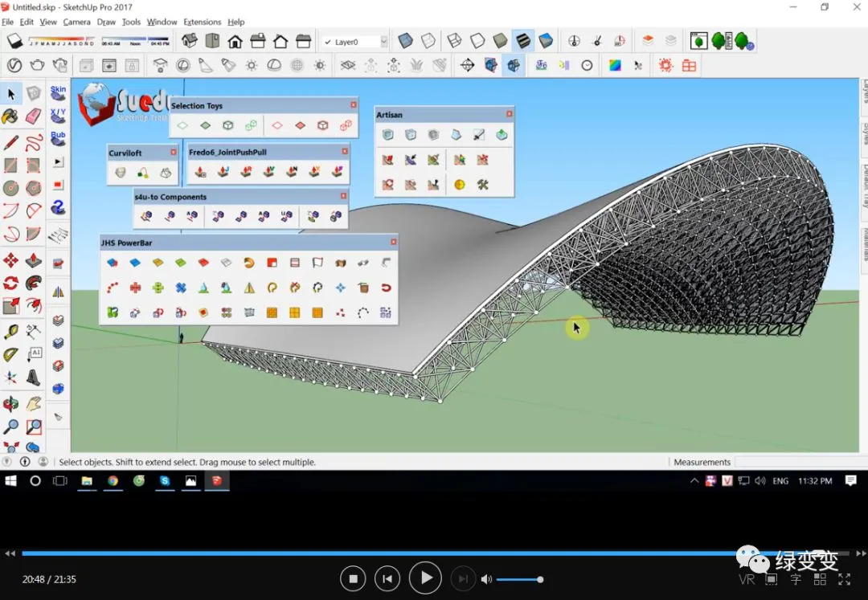Click the V-Ray round logo icon
This screenshot has width=868, height=600.
point(14,65)
